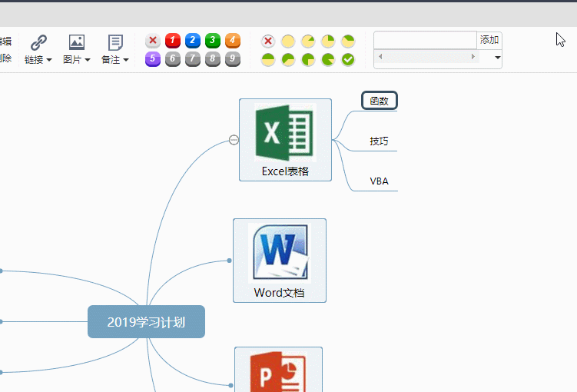Select the PowerPoint logo node
This screenshot has height=392, width=577.
pos(279,370)
